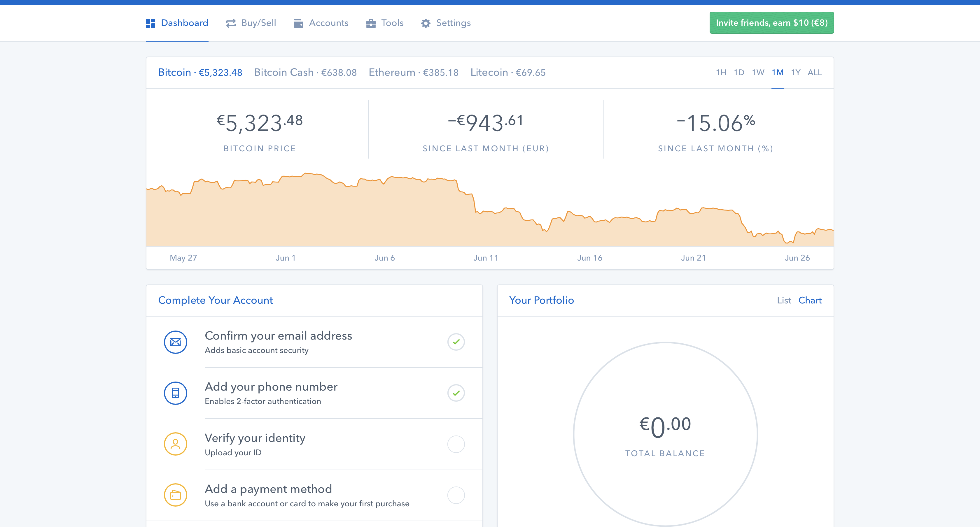980x527 pixels.
Task: Switch chart to Ethereum price tab
Action: tap(413, 73)
